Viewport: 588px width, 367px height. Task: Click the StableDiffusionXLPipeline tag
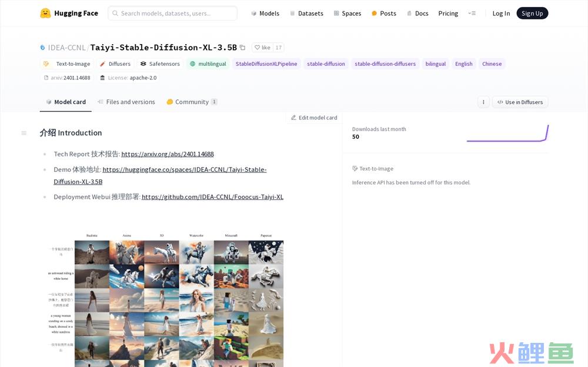tap(266, 64)
